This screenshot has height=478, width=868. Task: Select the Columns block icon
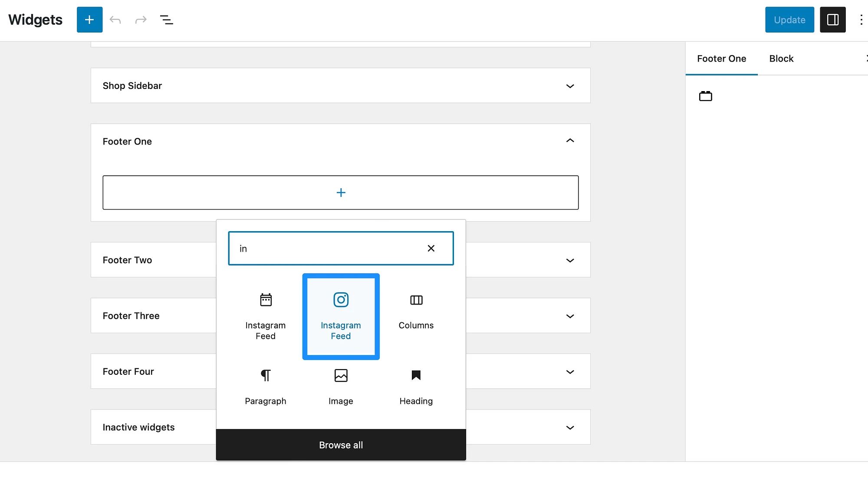pos(416,300)
